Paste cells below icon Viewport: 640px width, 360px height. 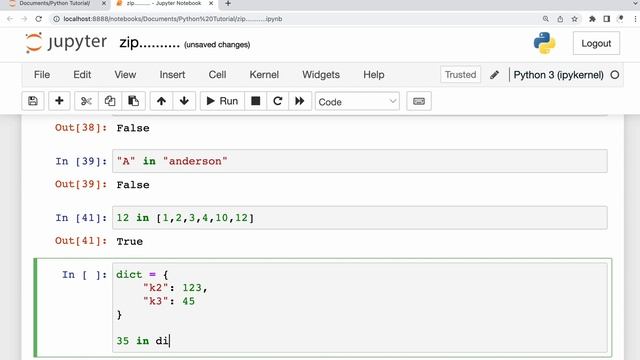pyautogui.click(x=133, y=101)
